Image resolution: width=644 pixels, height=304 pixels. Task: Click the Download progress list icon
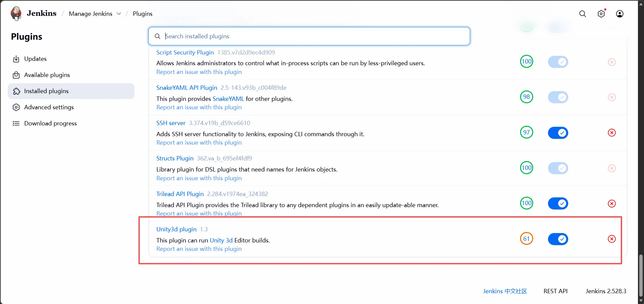pyautogui.click(x=16, y=123)
